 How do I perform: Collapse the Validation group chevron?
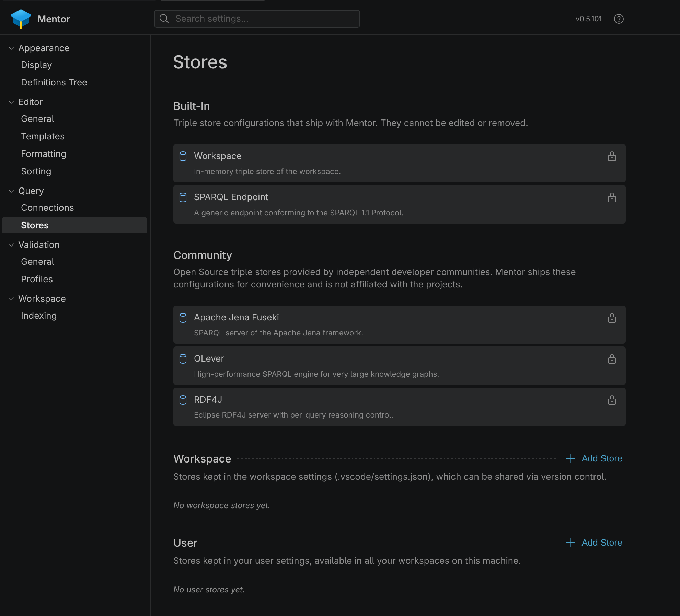11,245
